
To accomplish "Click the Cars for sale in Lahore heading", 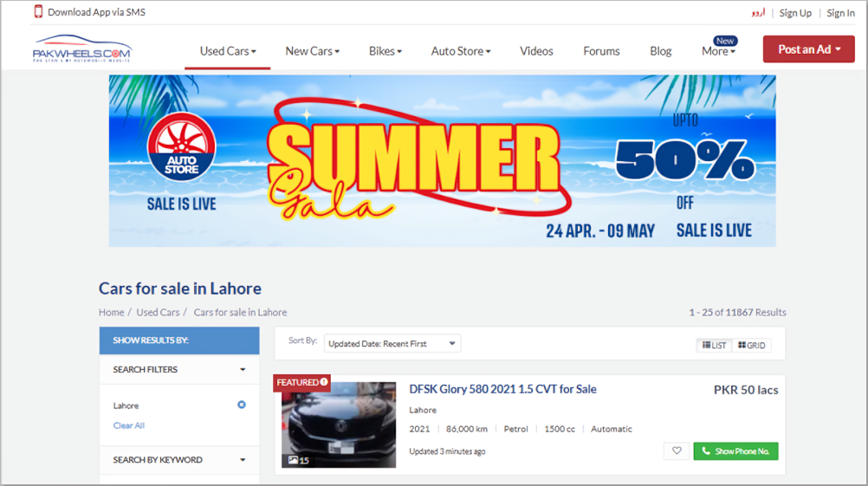I will coord(180,288).
